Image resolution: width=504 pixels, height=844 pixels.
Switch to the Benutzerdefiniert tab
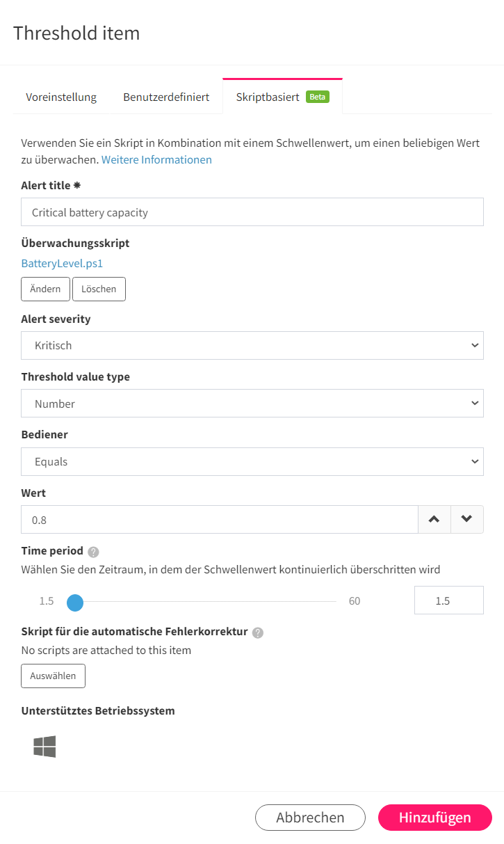coord(166,97)
